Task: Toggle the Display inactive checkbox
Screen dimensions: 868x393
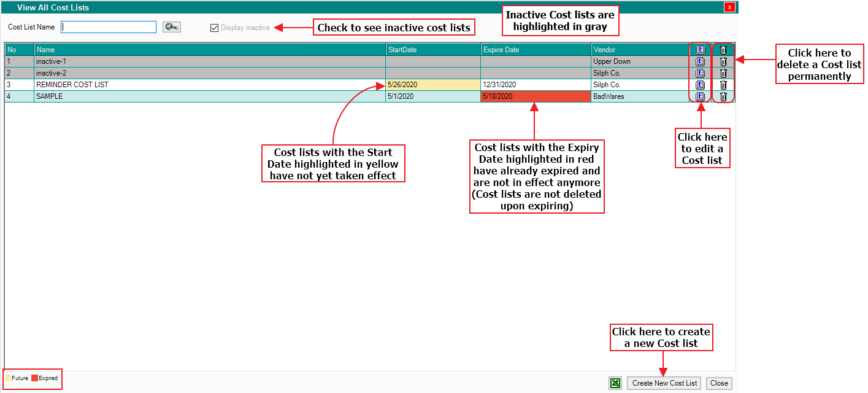Action: click(214, 28)
